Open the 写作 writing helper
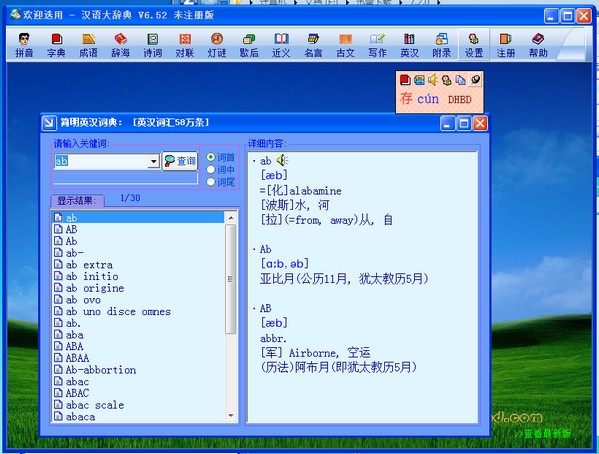 (377, 45)
